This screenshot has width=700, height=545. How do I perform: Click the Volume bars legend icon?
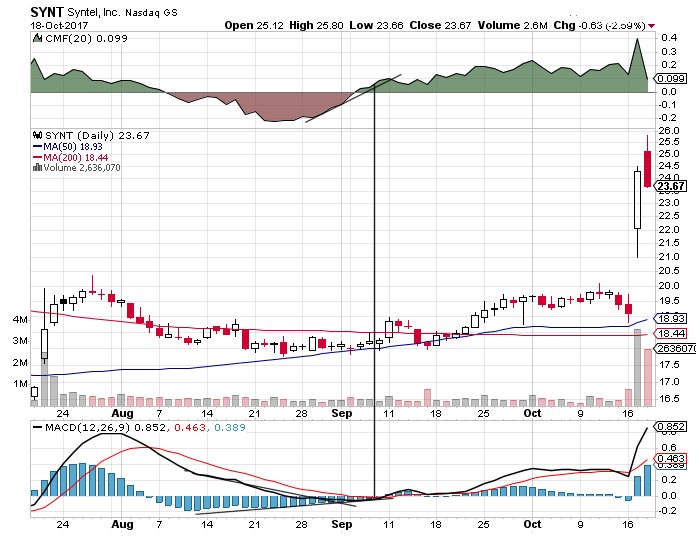pyautogui.click(x=38, y=168)
